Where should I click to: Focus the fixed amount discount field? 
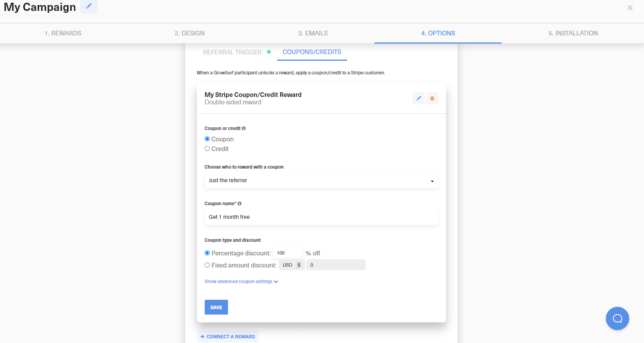(x=336, y=265)
